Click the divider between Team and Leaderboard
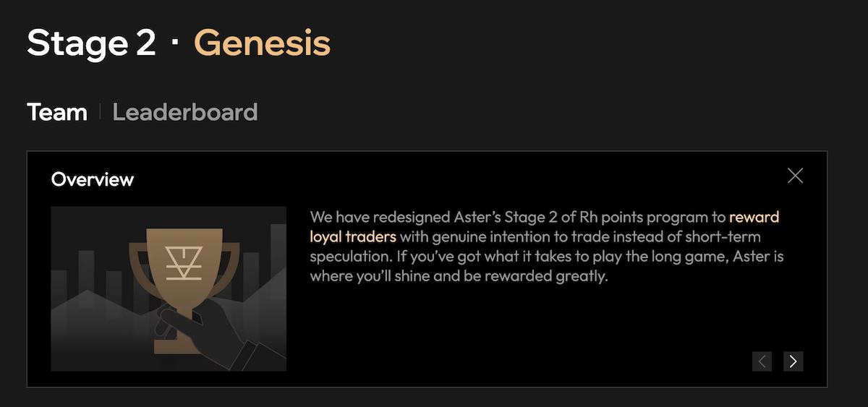The width and height of the screenshot is (868, 407). [x=100, y=112]
